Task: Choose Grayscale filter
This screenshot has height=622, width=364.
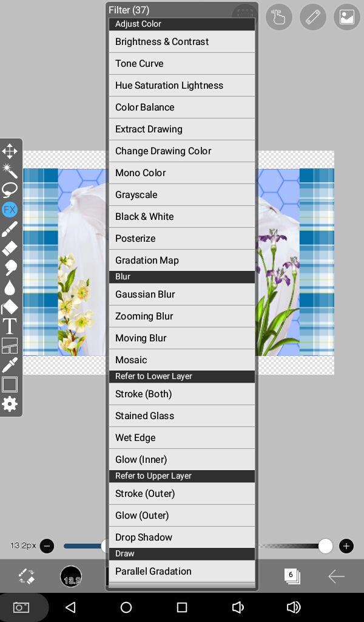Action: (182, 194)
